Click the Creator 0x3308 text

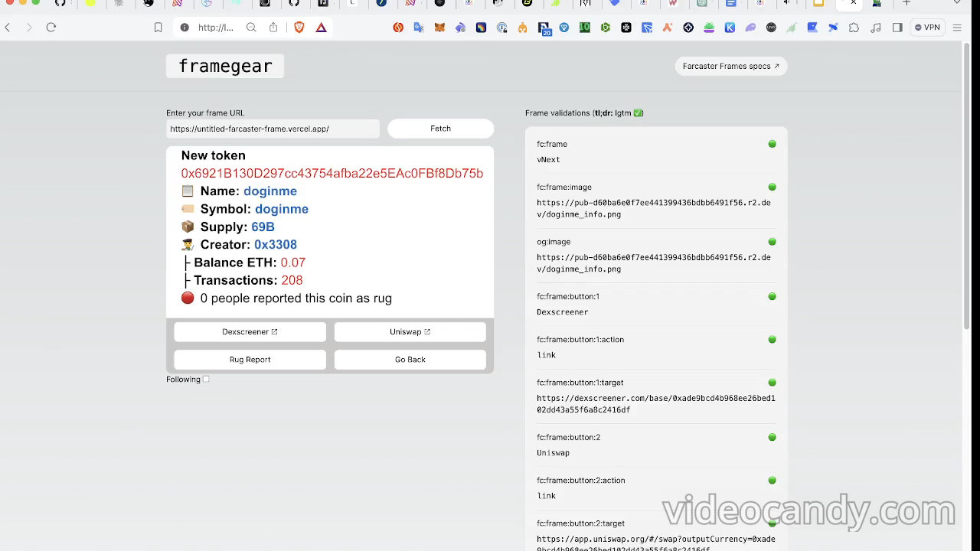tap(248, 245)
